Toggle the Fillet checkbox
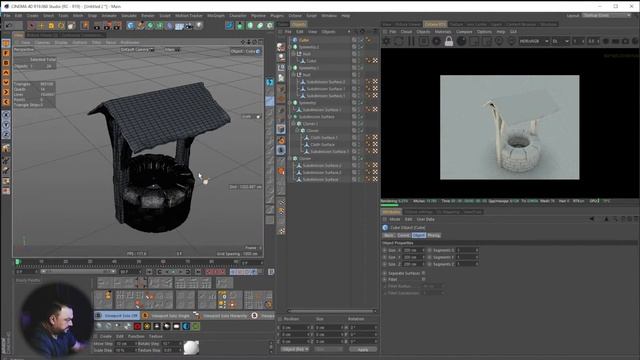This screenshot has width=640, height=360. [x=423, y=280]
